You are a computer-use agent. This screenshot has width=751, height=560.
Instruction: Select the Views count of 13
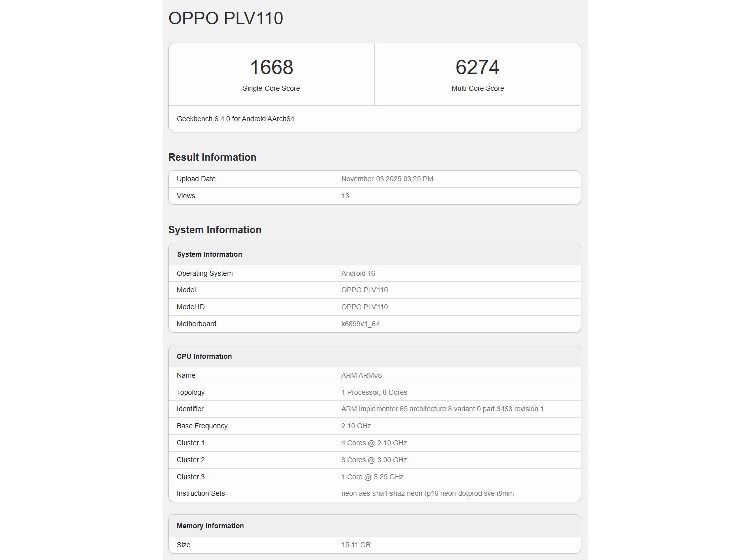pyautogui.click(x=345, y=196)
